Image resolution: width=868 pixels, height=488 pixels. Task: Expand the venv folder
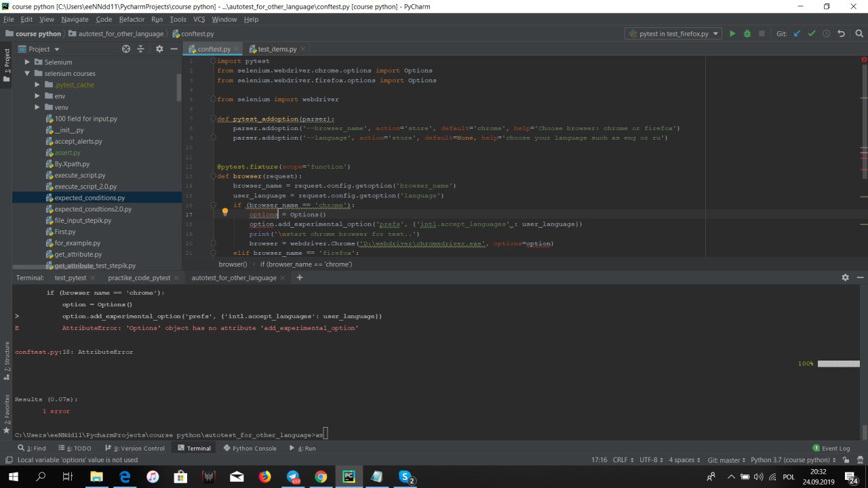click(38, 107)
